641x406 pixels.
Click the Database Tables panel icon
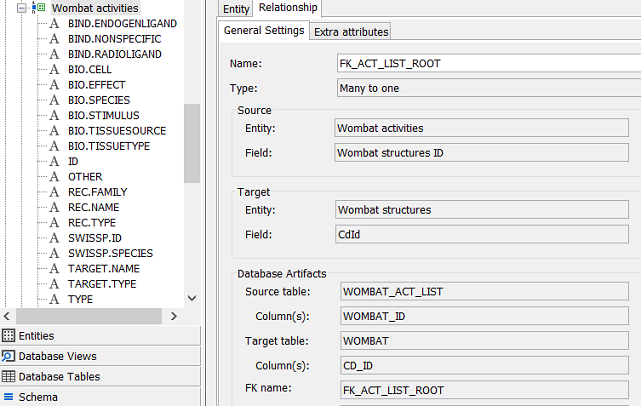(9, 377)
